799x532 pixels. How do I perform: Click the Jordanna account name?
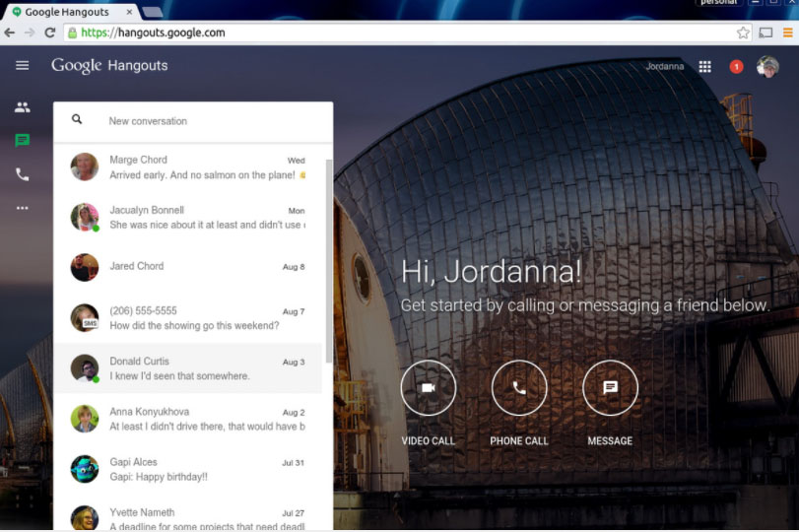click(664, 66)
